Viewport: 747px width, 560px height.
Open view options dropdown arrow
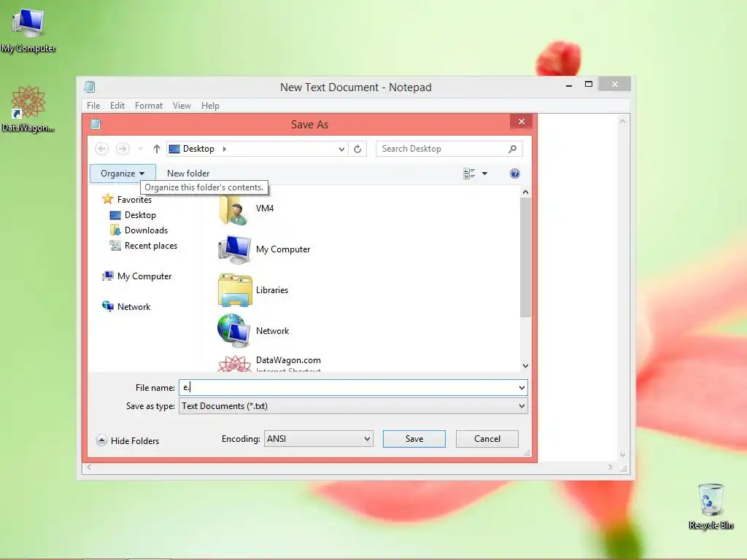pos(484,174)
